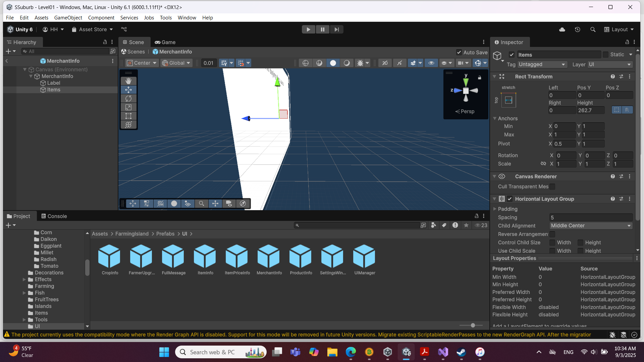Open the Tag Untagged dropdown
The height and width of the screenshot is (362, 644).
pyautogui.click(x=542, y=64)
